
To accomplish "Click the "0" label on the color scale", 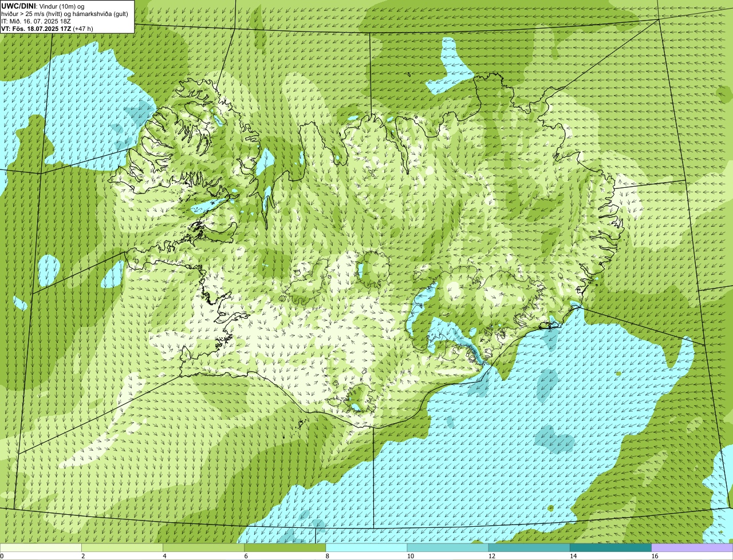I will (x=2, y=556).
